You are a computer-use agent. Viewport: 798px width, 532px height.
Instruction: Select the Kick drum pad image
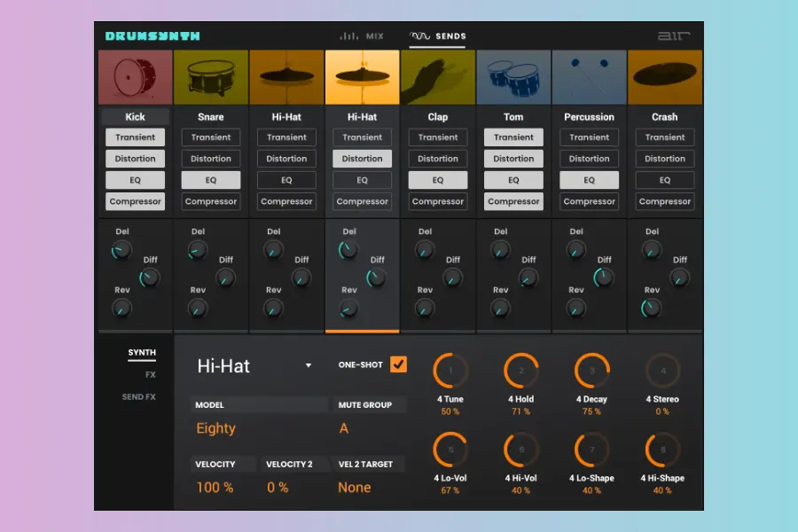[x=135, y=78]
